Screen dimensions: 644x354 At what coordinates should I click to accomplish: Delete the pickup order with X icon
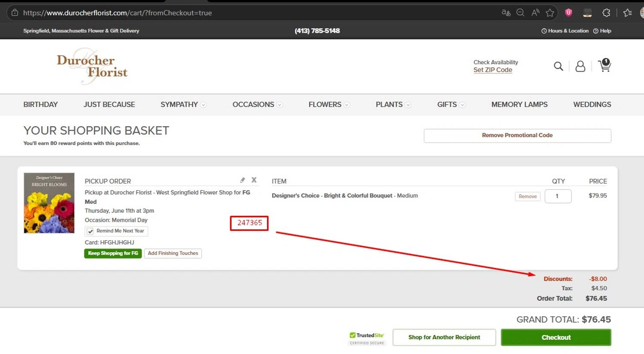coord(254,180)
